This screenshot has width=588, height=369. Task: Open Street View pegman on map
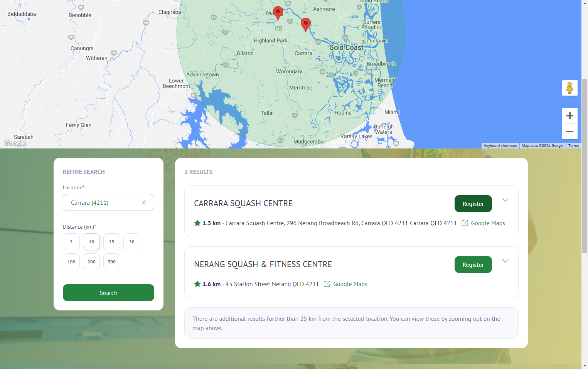click(x=569, y=88)
